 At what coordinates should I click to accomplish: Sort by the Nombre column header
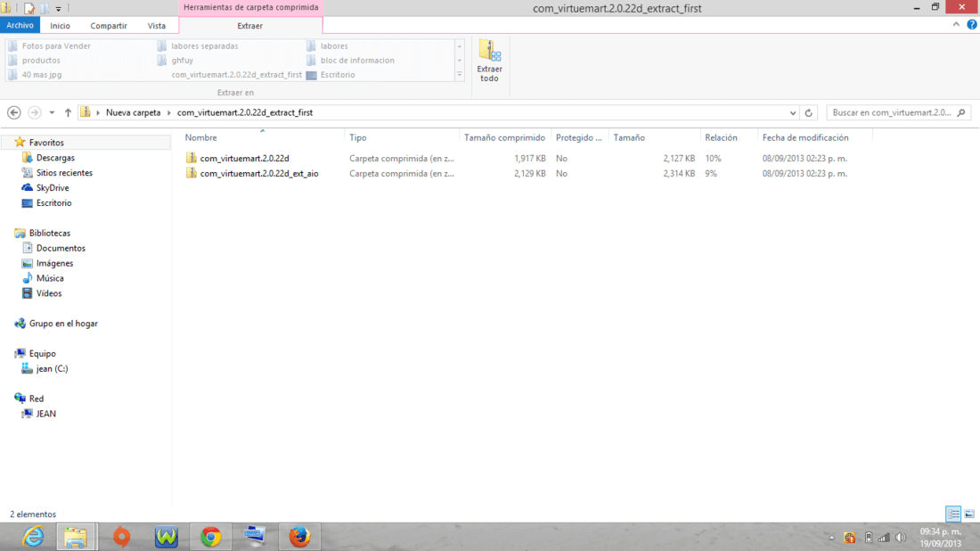click(x=200, y=137)
